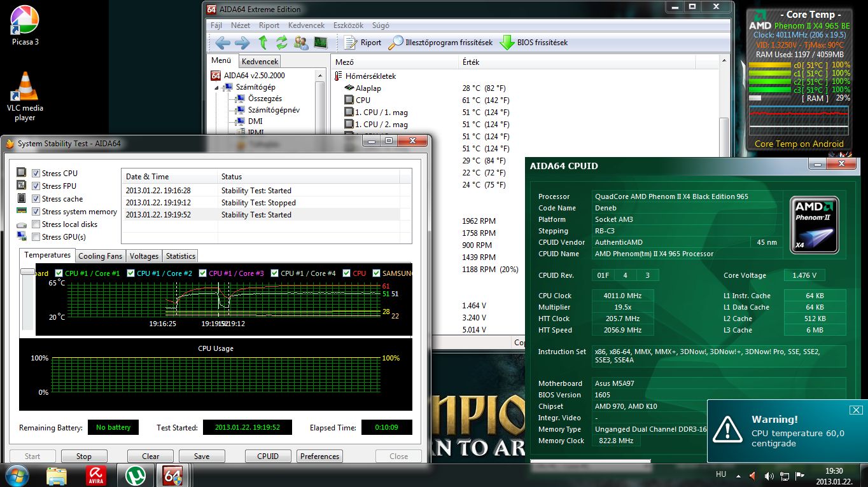Toggle CPU #1 / Core #1 graph checkbox
The image size is (868, 487).
pyautogui.click(x=59, y=273)
